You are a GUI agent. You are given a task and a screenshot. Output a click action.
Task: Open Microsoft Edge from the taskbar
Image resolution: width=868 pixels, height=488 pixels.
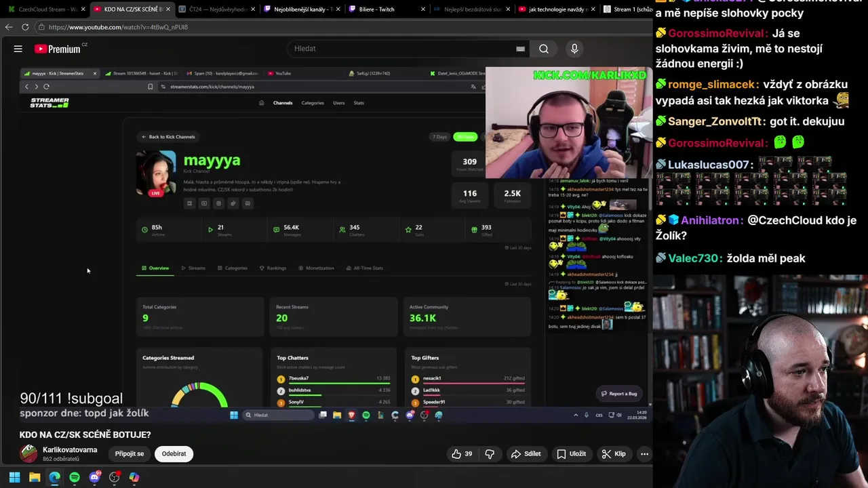pos(54,477)
